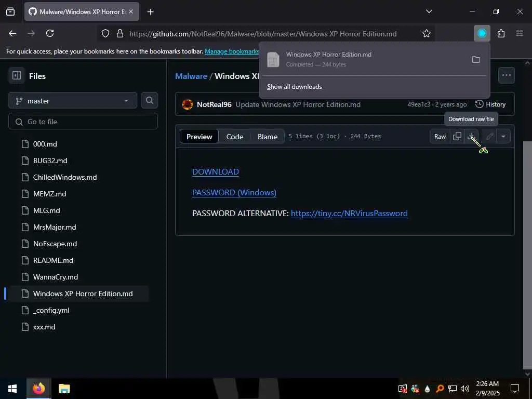
Task: Open NotReal96 author profile link
Action: click(x=214, y=104)
